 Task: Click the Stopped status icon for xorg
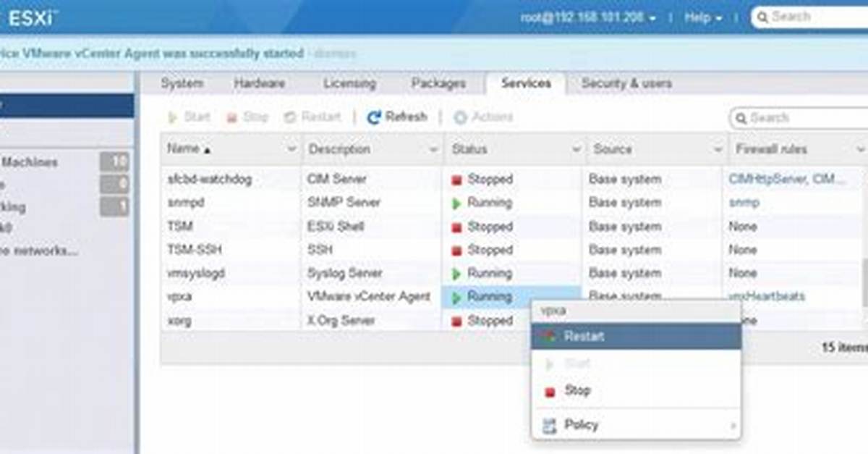(456, 321)
